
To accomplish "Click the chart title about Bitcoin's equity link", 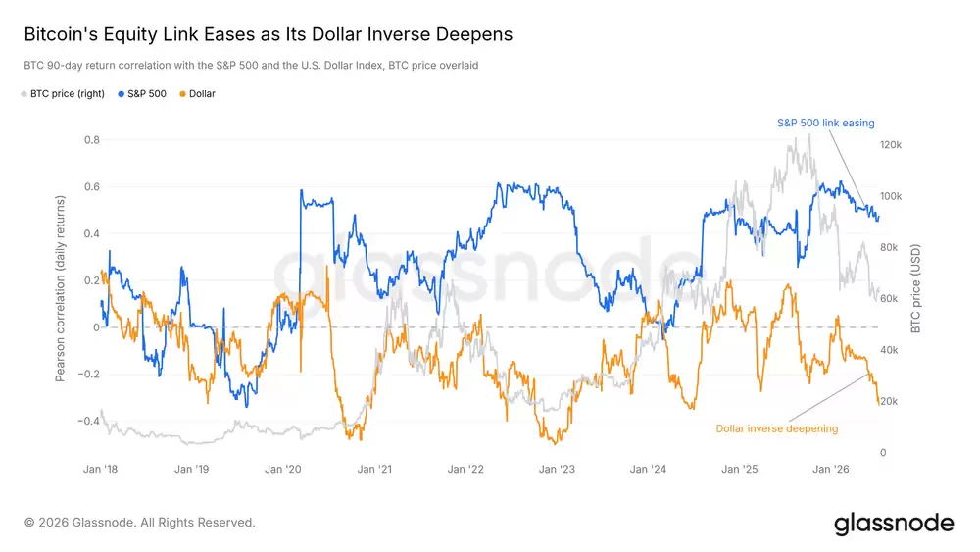I will pos(269,34).
